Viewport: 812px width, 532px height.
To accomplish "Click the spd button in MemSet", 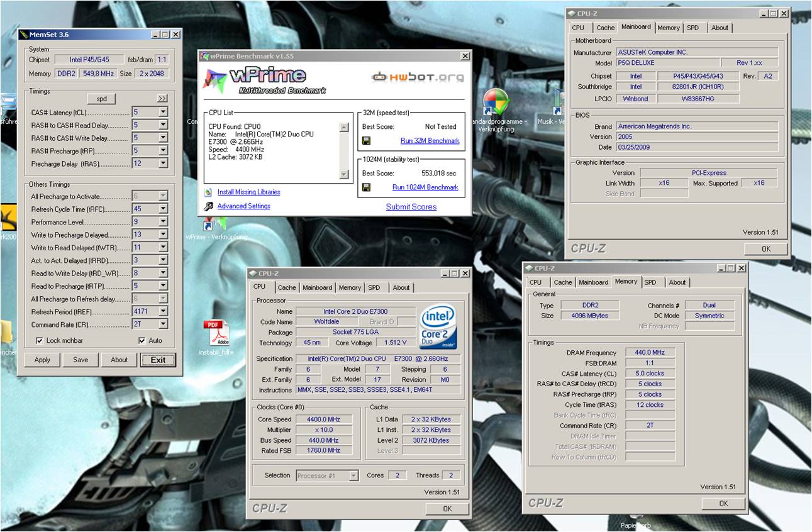I will coord(101,99).
